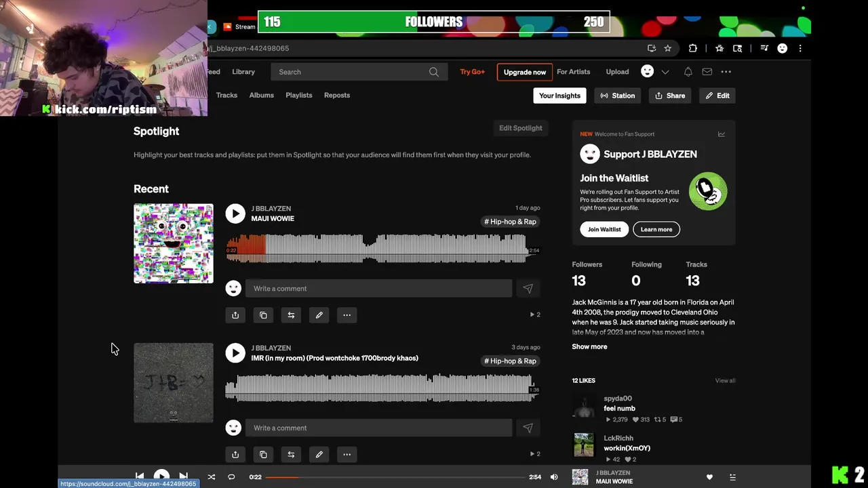Open the messages envelope
868x488 pixels.
coord(707,72)
